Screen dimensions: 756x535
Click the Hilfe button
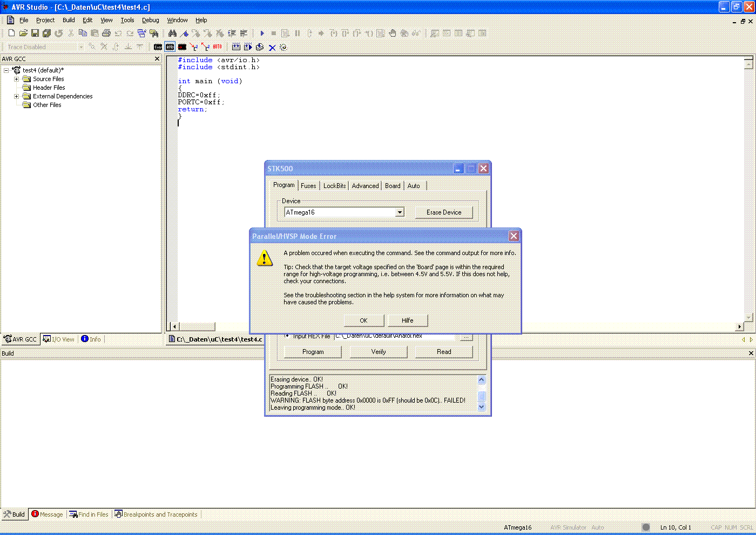pos(407,320)
